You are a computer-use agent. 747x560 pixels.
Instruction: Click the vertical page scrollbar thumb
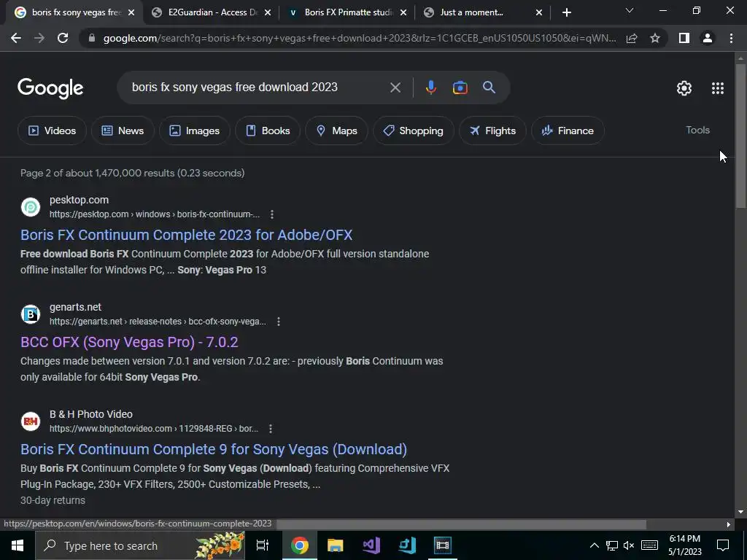click(740, 136)
